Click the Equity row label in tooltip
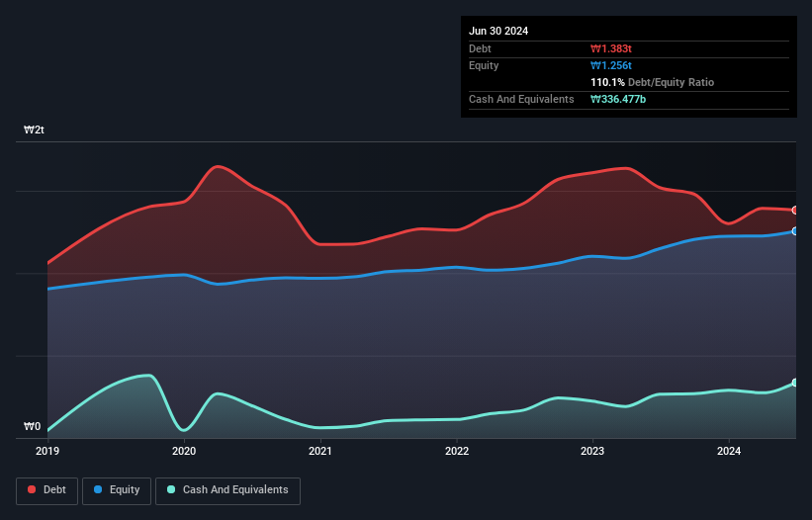This screenshot has height=520, width=812. pyautogui.click(x=484, y=65)
